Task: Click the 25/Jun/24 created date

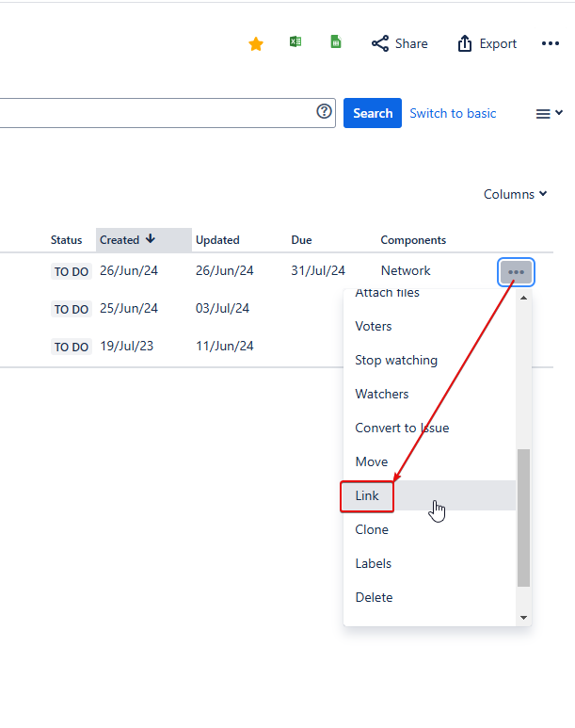Action: 129,308
